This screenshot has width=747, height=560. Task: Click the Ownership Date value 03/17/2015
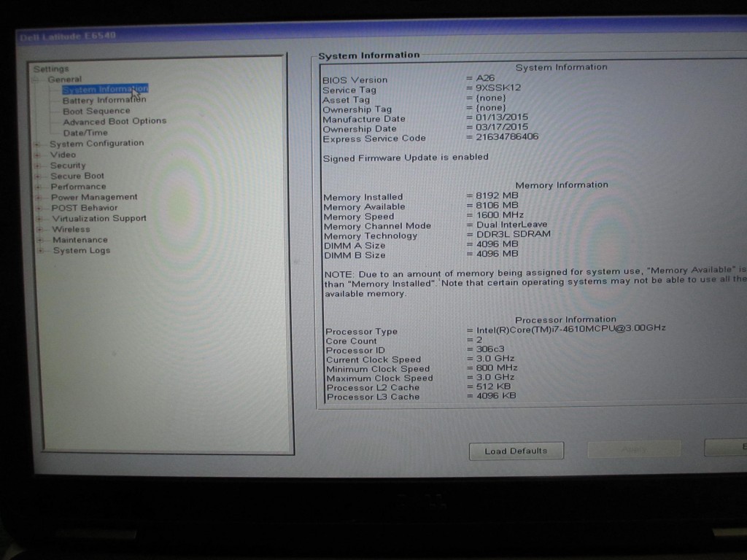[502, 127]
